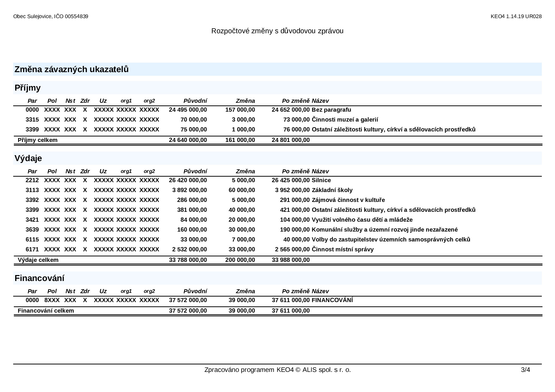Click the value '190 000,00'
555x392 pixels.
[x=295, y=230]
